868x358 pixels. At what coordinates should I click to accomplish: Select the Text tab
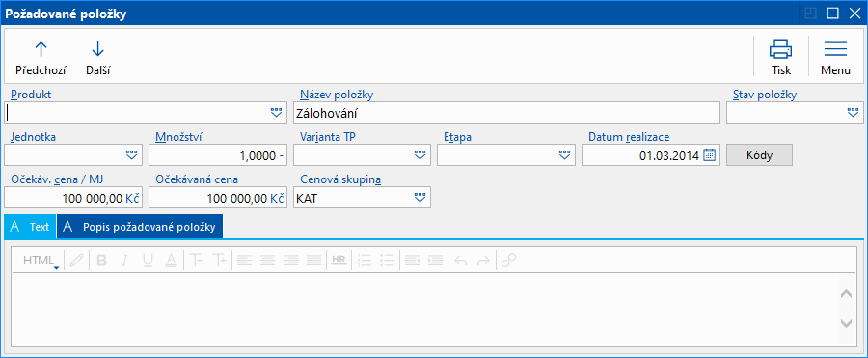(31, 227)
